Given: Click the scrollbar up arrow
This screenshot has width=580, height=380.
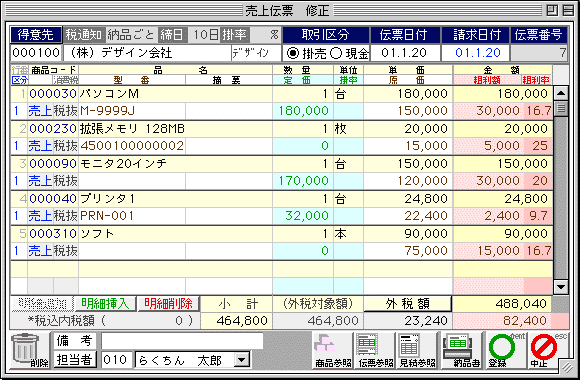Looking at the screenshot, I should [x=561, y=93].
